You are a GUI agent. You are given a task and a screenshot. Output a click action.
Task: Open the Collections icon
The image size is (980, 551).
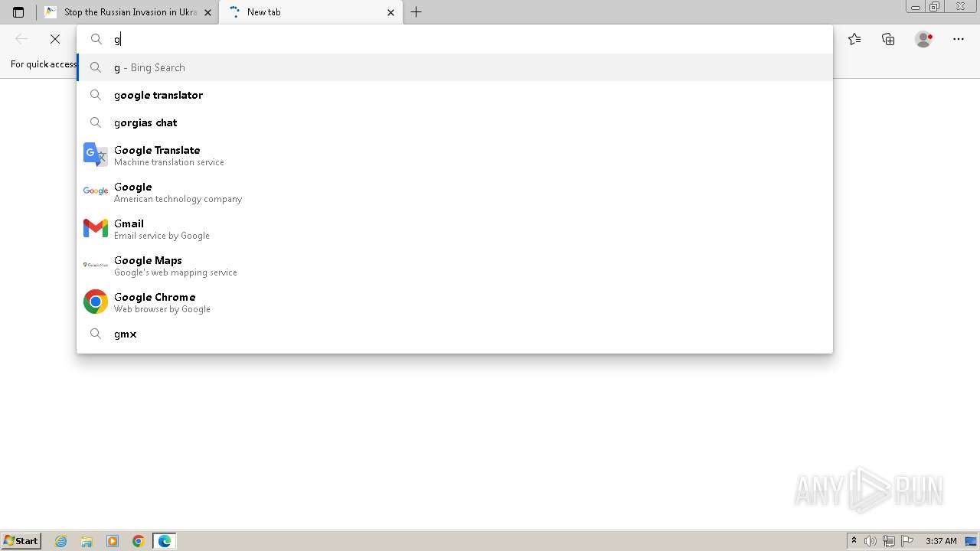(888, 39)
